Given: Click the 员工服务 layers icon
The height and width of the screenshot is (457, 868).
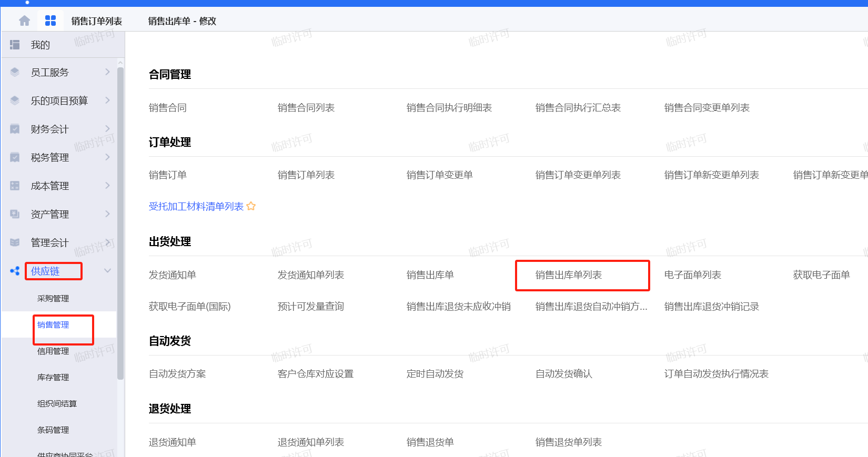Looking at the screenshot, I should click(x=15, y=72).
